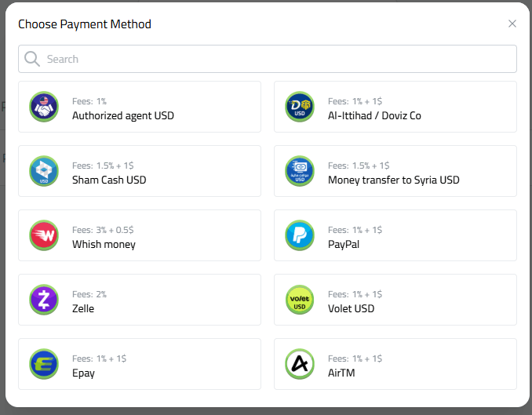This screenshot has height=415, width=532.
Task: Click the red Whish money logo
Action: tap(44, 235)
